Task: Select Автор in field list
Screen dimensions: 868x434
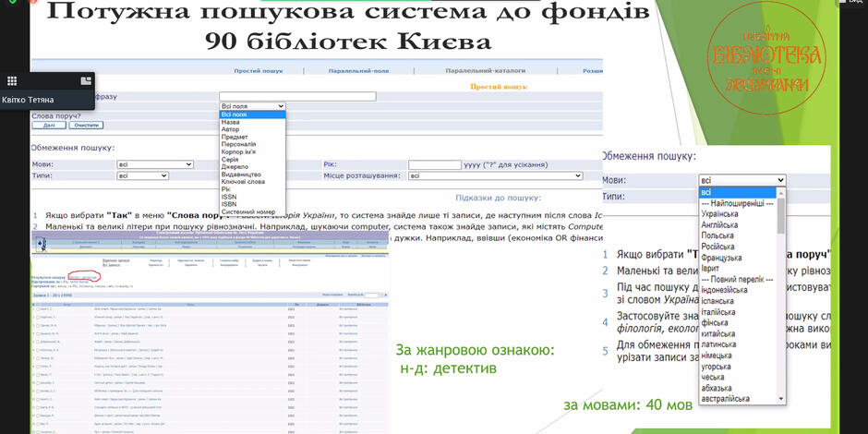Action: point(230,129)
